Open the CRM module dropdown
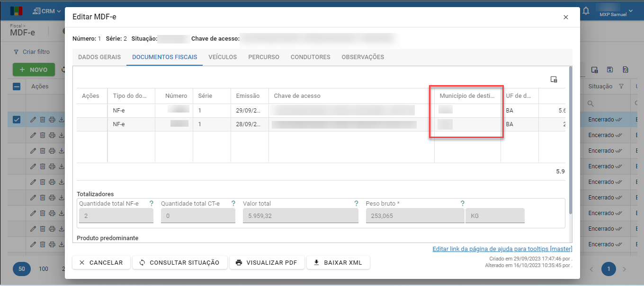 [47, 11]
